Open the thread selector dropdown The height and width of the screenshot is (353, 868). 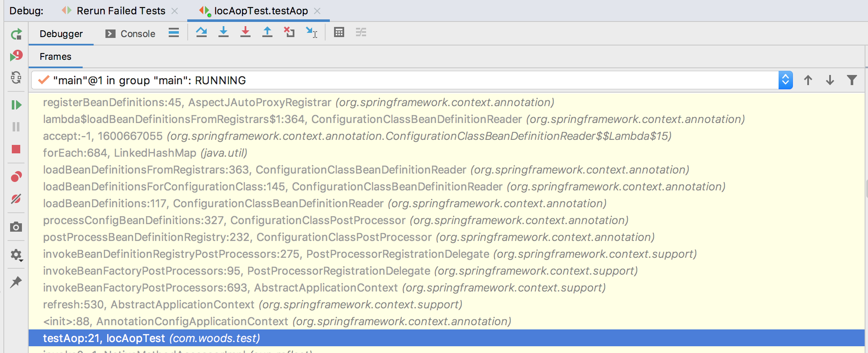[x=785, y=80]
